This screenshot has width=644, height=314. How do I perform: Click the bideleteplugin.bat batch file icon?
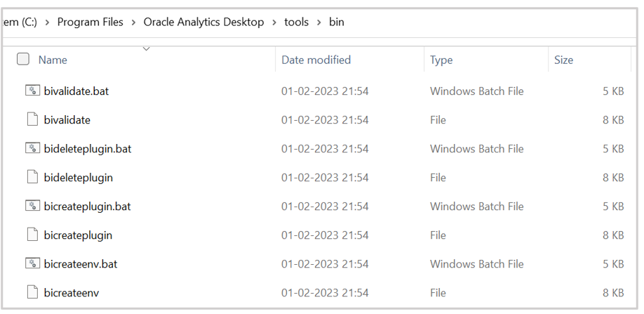pos(32,148)
